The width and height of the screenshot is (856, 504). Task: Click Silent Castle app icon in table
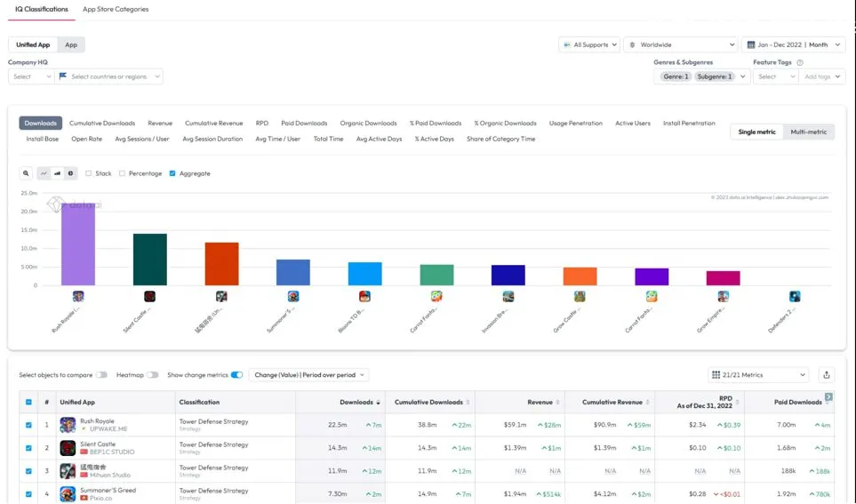pos(68,448)
